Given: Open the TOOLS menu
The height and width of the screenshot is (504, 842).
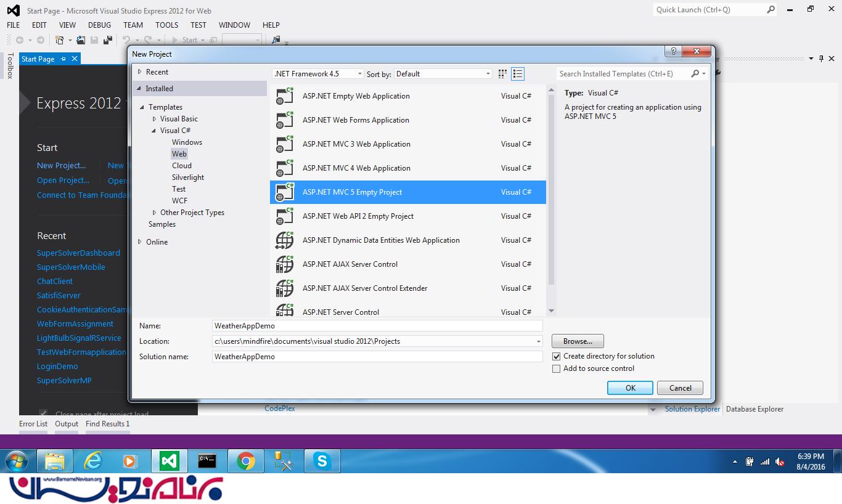Looking at the screenshot, I should pyautogui.click(x=166, y=25).
